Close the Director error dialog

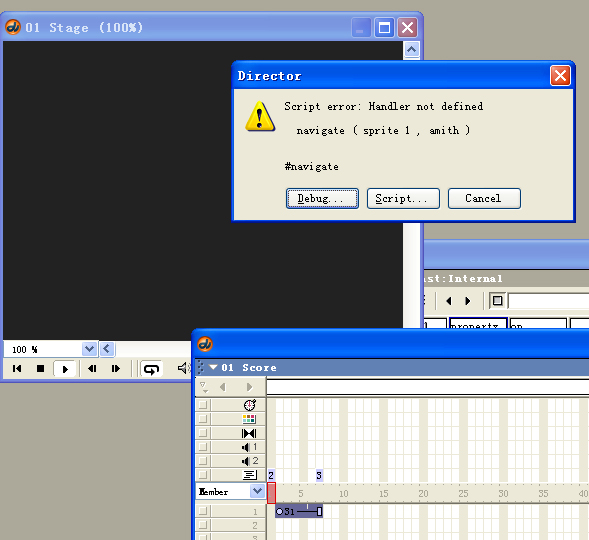(560, 75)
